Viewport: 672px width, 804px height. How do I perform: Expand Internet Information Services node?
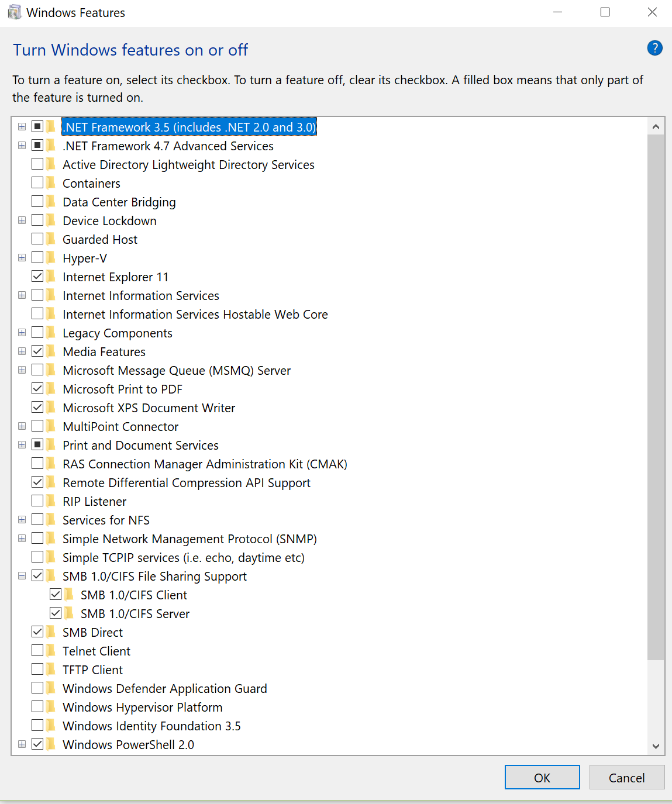(x=22, y=295)
